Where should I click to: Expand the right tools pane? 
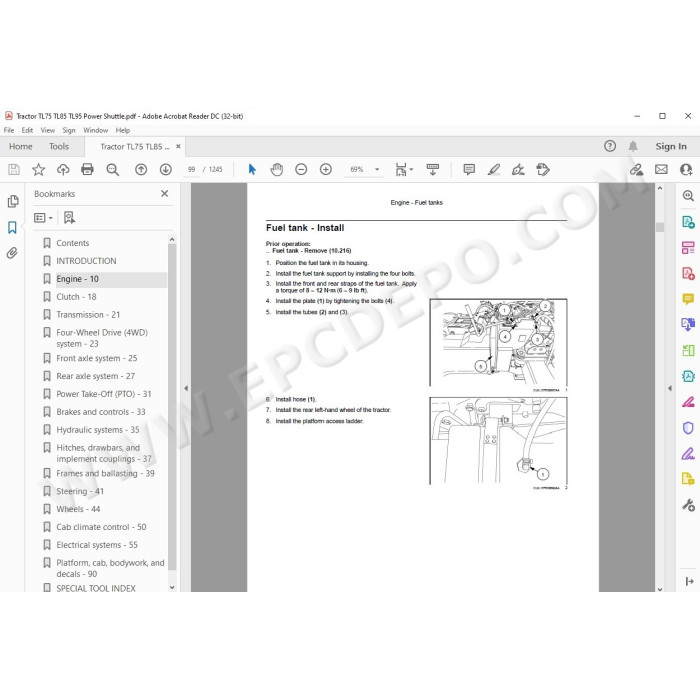[x=670, y=388]
